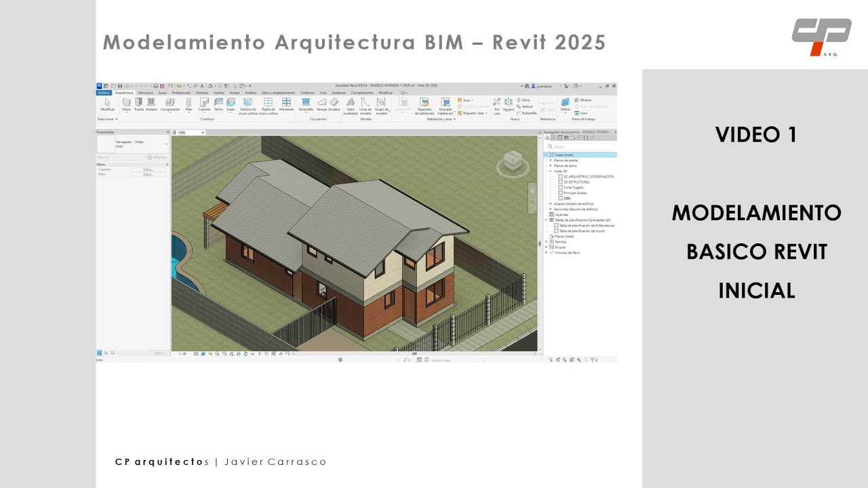Select the Texto modelado tool
Image resolution: width=868 pixels, height=488 pixels.
[x=351, y=106]
